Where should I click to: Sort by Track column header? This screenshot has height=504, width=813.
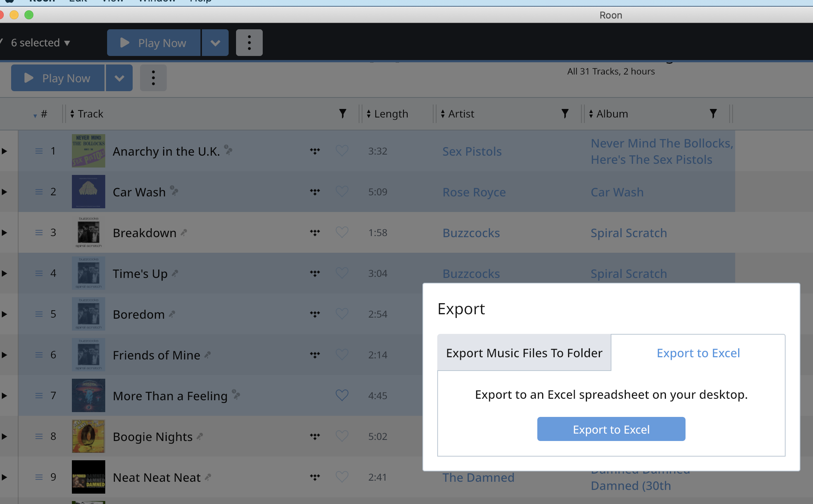click(x=87, y=114)
